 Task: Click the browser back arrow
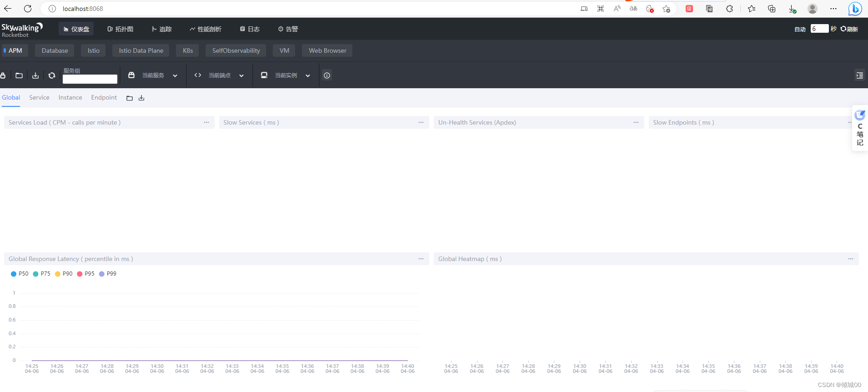click(x=8, y=9)
